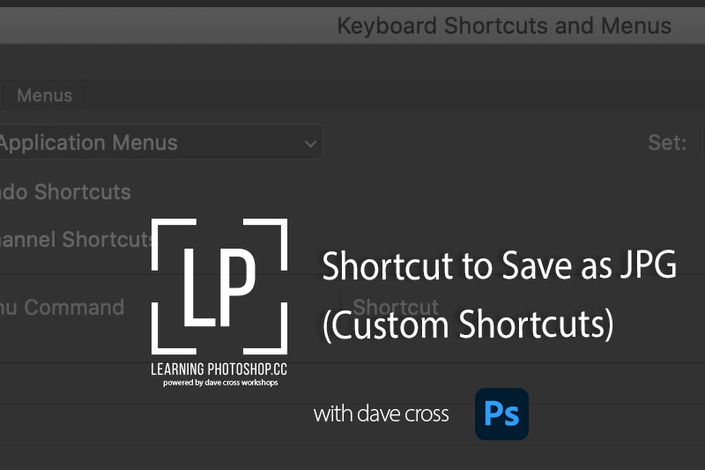
Task: Click the blue Photoshop Ps icon
Action: point(502,414)
